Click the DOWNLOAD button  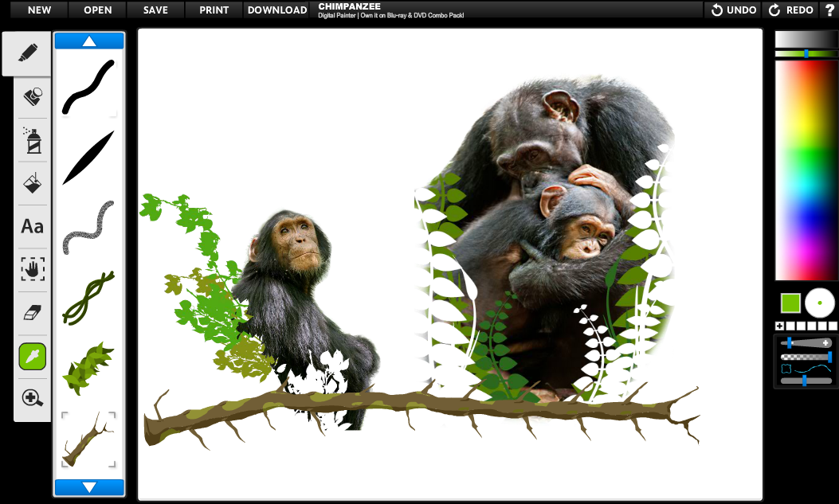[x=277, y=10]
